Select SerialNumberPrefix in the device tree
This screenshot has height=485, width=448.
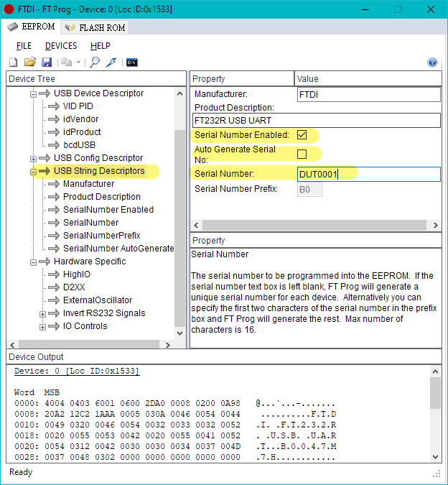click(101, 236)
